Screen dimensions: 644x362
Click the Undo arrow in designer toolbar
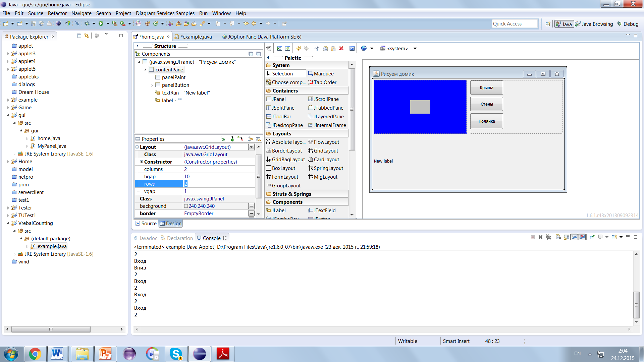coord(298,48)
